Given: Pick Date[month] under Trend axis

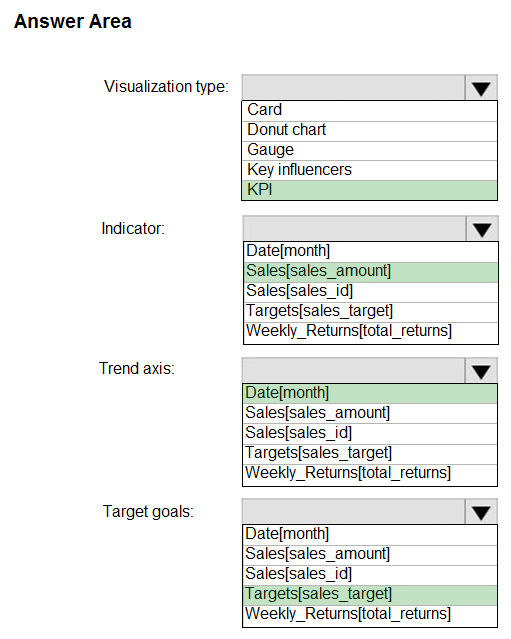Looking at the screenshot, I should click(x=370, y=393).
